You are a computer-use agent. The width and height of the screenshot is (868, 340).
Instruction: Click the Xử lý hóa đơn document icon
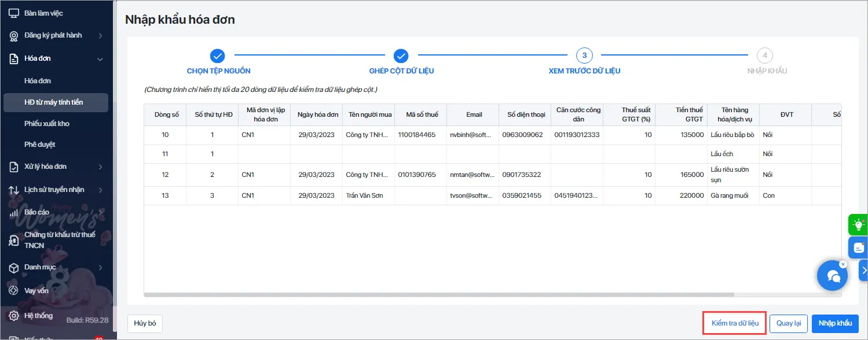click(x=14, y=167)
